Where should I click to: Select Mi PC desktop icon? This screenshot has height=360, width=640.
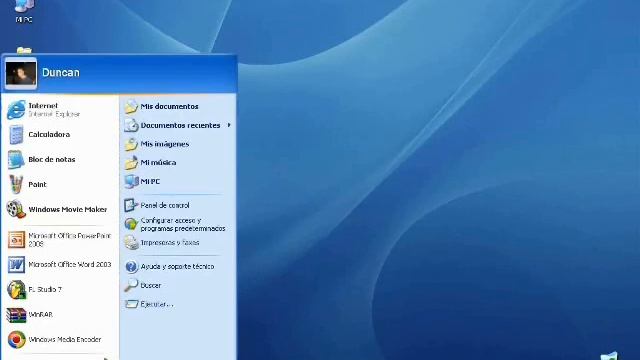pyautogui.click(x=24, y=6)
